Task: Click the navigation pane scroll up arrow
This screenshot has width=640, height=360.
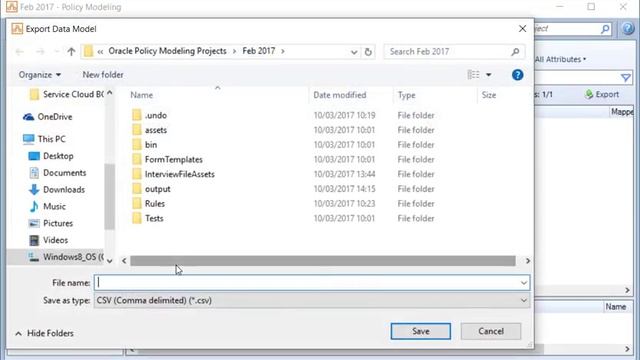Action: [x=109, y=93]
